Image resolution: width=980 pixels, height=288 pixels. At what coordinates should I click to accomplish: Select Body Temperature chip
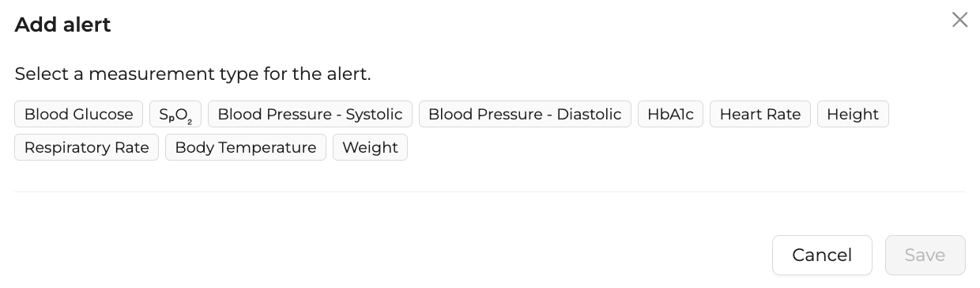[x=246, y=147]
